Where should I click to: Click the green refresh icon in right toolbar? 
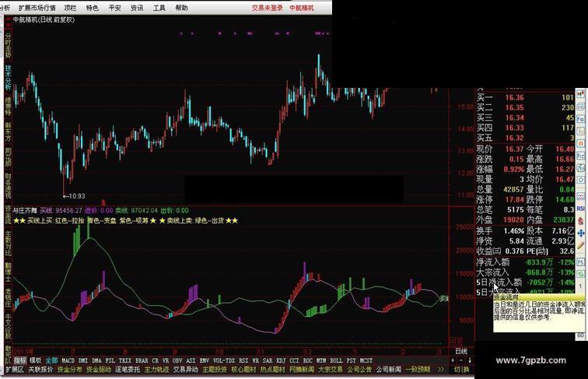click(x=580, y=274)
